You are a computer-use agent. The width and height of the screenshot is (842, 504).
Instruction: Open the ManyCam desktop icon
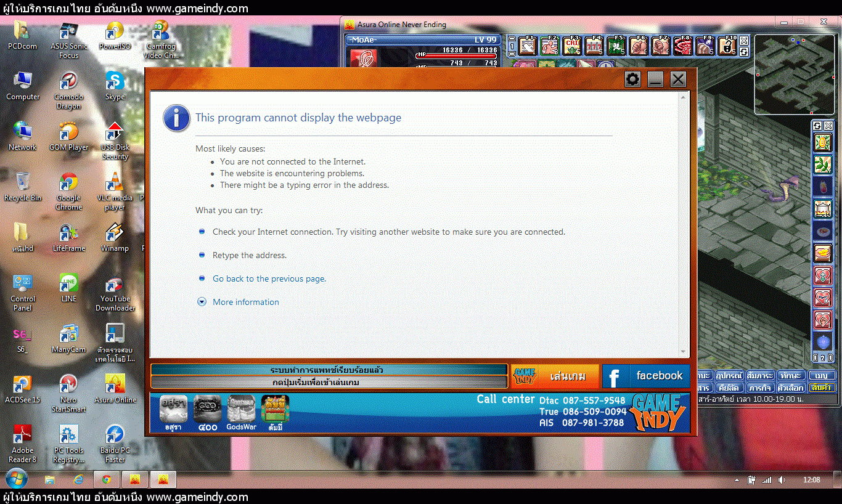coord(69,338)
